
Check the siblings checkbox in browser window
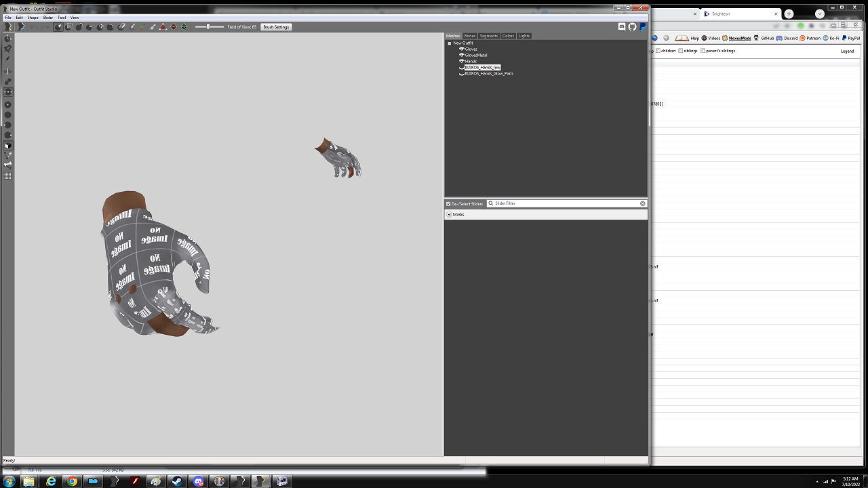coord(681,51)
